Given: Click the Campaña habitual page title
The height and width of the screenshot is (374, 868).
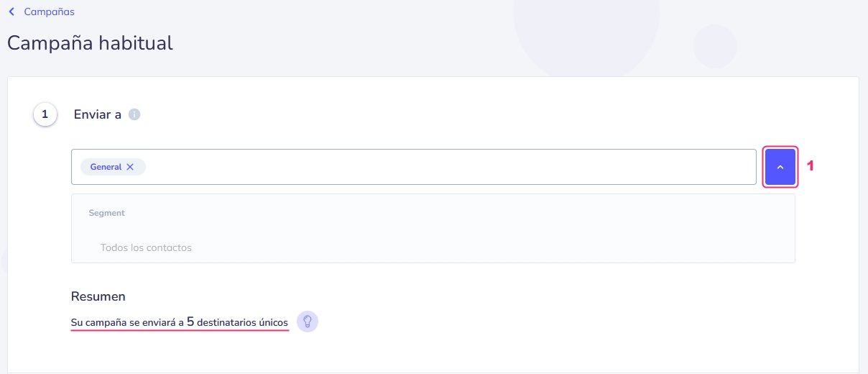Looking at the screenshot, I should (x=90, y=43).
